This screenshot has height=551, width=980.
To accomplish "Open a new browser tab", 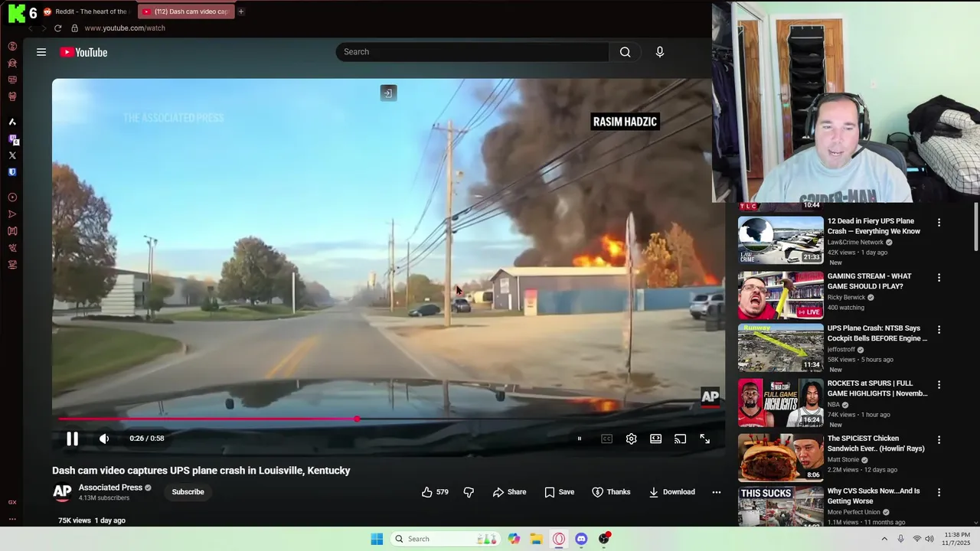I will point(241,11).
